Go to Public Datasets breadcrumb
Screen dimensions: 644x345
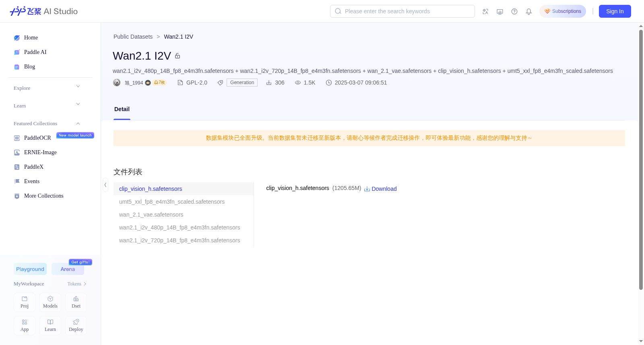click(133, 37)
